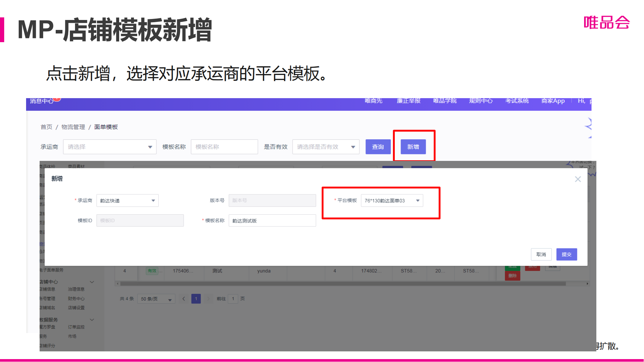644x362 pixels.
Task: Open 魔方罗盘 in the sidebar
Action: [x=47, y=327]
